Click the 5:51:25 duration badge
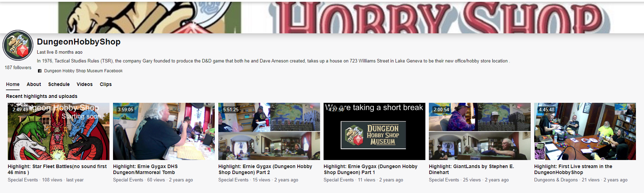Screen dimensions: 644x193 [x=231, y=110]
